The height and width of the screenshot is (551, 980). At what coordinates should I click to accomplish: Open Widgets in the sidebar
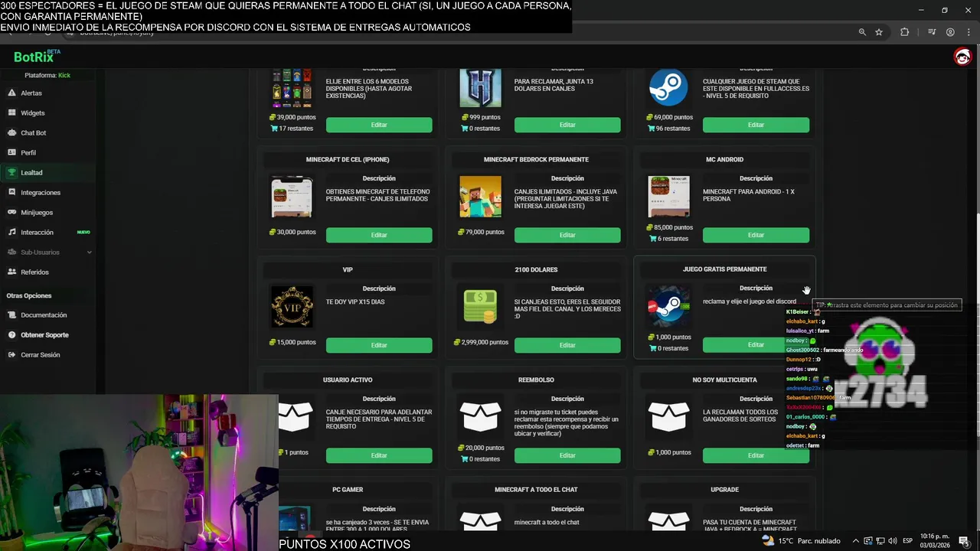[47, 112]
